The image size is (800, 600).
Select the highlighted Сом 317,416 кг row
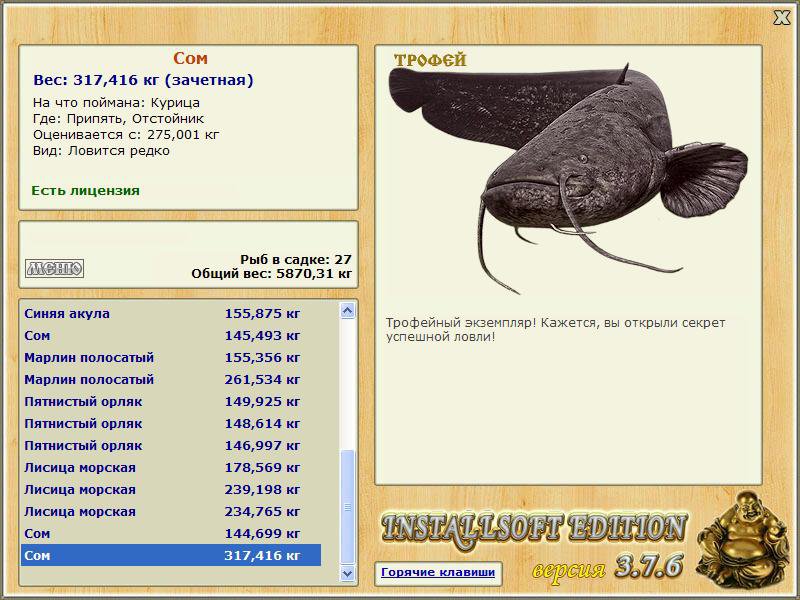(171, 555)
